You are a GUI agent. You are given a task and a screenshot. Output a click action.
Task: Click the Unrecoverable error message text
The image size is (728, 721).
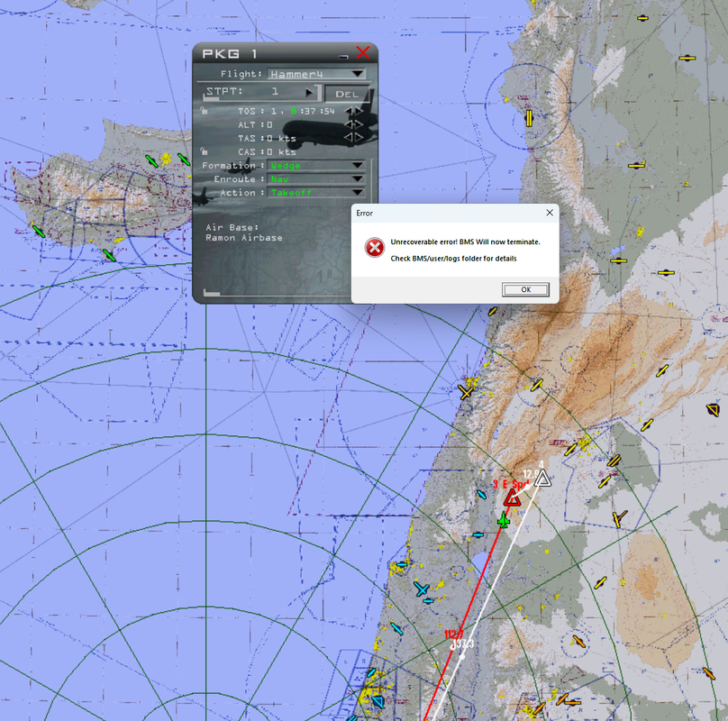465,242
